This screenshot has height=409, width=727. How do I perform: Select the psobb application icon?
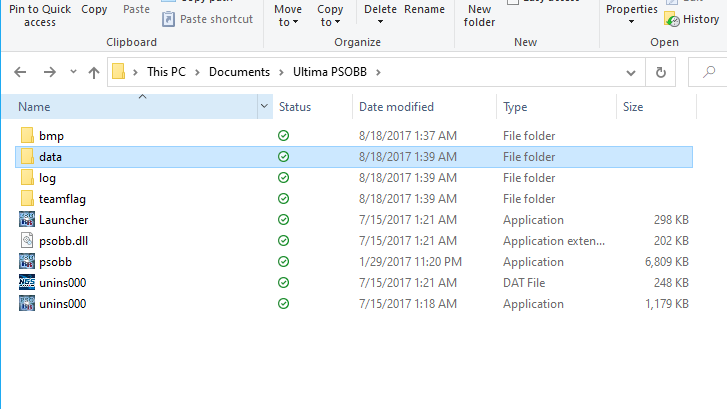point(27,262)
